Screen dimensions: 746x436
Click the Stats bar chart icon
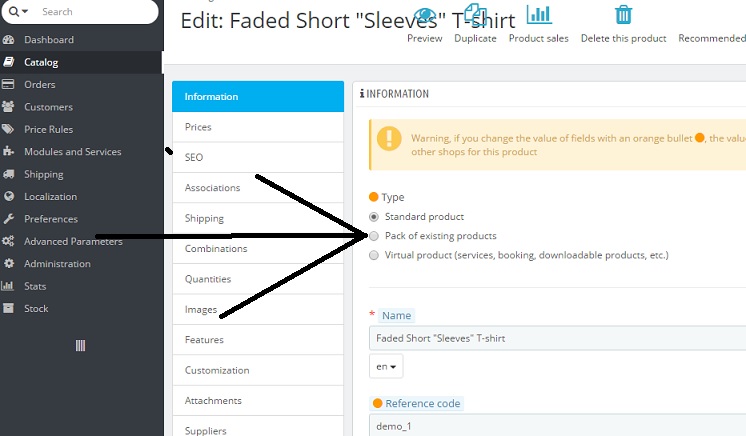[9, 286]
